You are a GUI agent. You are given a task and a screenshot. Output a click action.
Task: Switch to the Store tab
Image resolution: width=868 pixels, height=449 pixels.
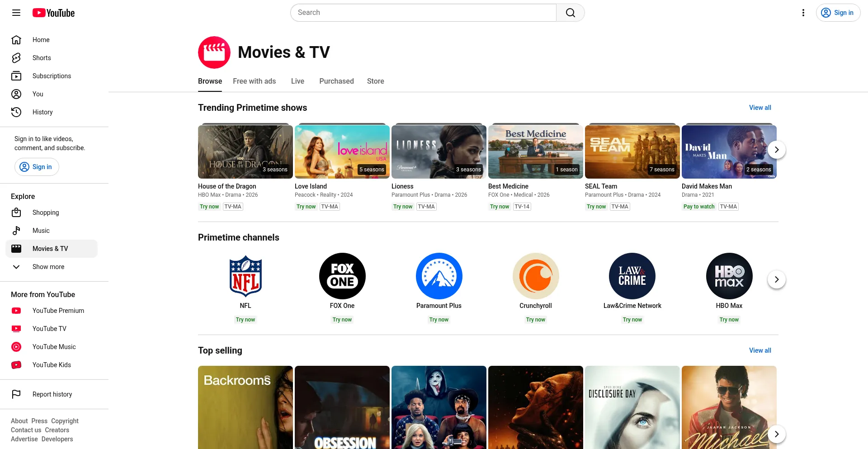point(376,81)
